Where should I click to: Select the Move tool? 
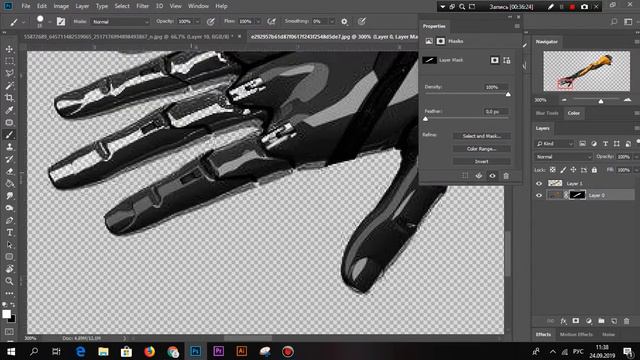coord(9,49)
